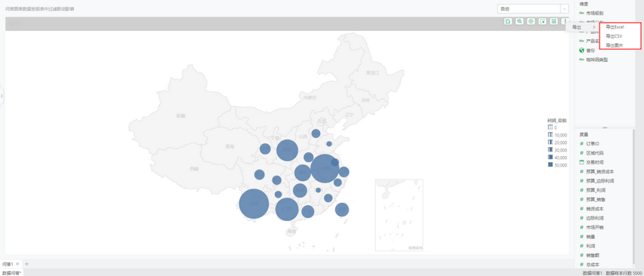This screenshot has width=644, height=276.
Task: Switch to the 问答1 tab
Action: pos(8,264)
